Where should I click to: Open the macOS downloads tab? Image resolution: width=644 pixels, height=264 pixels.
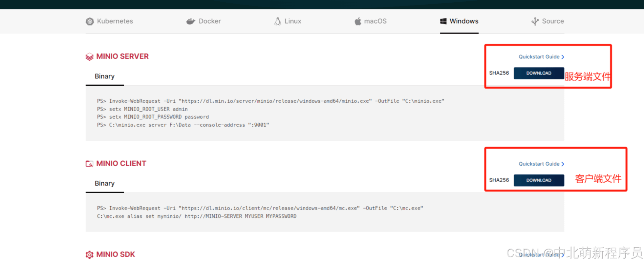click(x=375, y=21)
